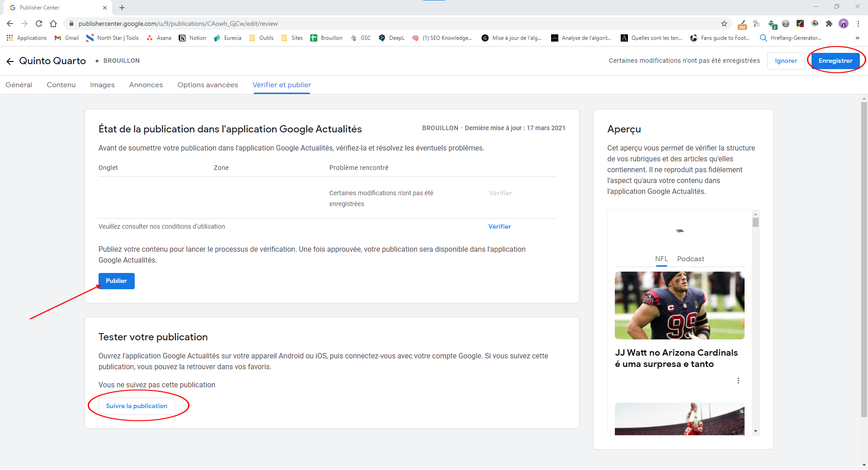Open the Chrome extensions puzzle icon
The image size is (868, 470).
(829, 23)
